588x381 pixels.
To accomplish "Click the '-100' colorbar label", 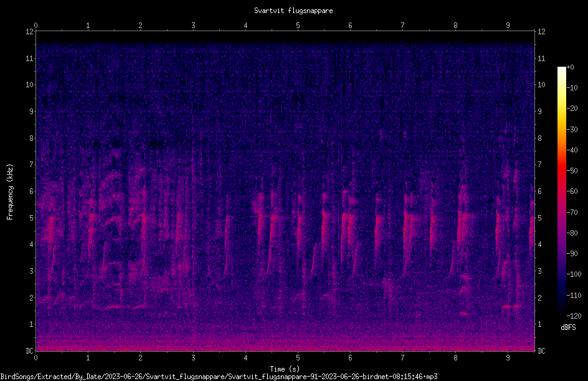I will coord(574,274).
